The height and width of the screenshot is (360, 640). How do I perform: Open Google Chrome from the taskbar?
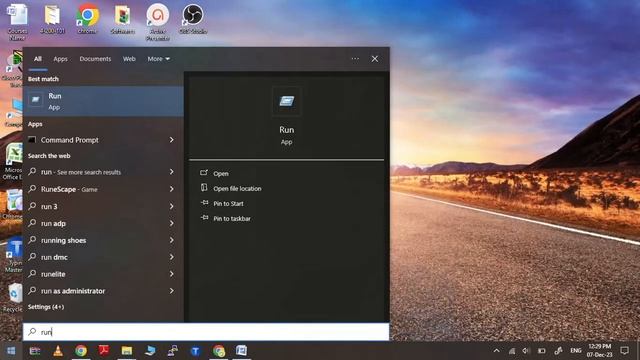81,351
